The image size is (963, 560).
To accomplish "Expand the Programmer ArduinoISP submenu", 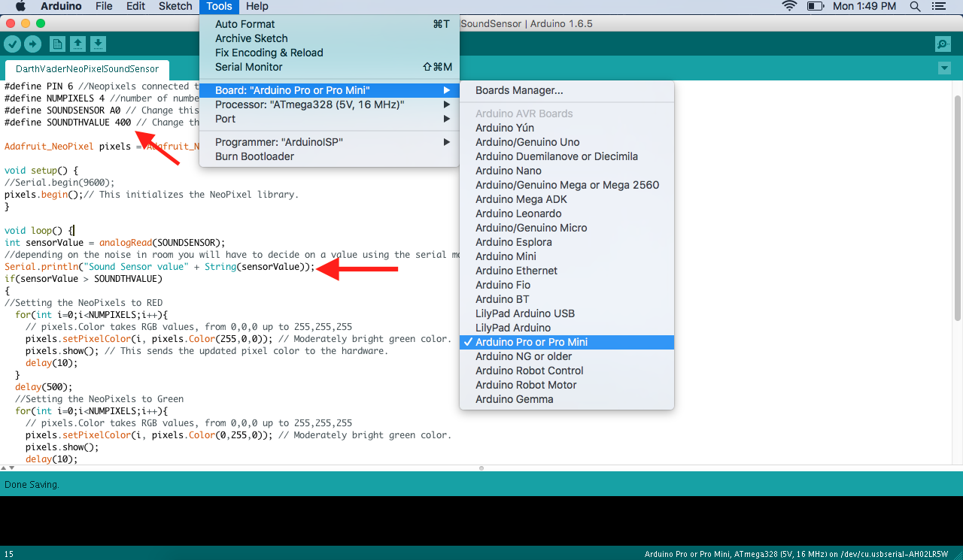I will tap(330, 142).
